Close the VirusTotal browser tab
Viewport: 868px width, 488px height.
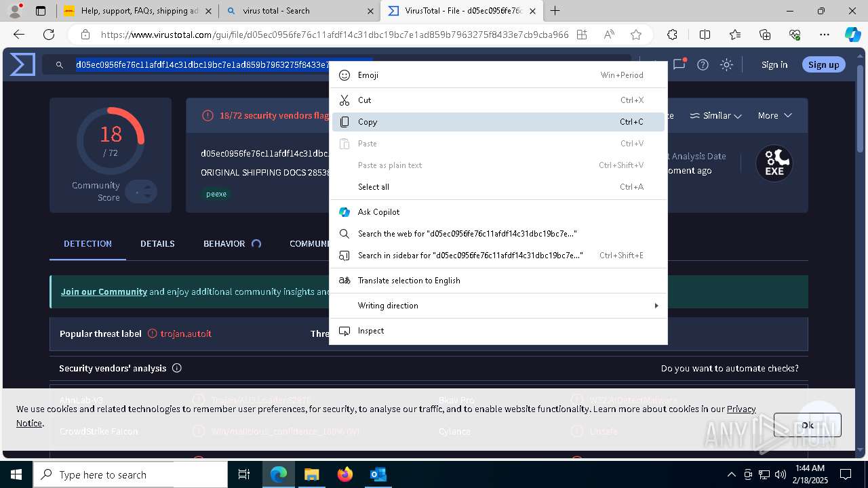pos(533,11)
